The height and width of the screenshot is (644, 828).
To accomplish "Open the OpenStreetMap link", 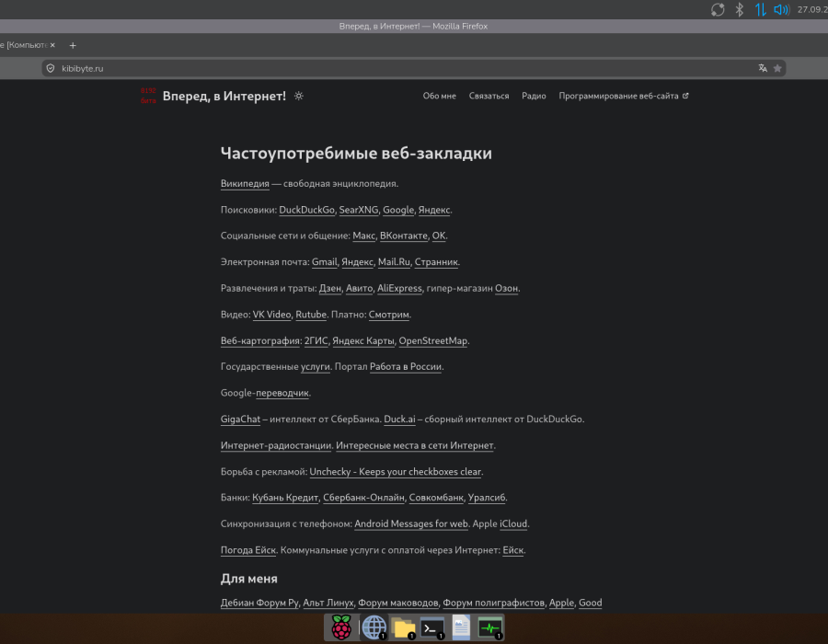I will (x=433, y=341).
